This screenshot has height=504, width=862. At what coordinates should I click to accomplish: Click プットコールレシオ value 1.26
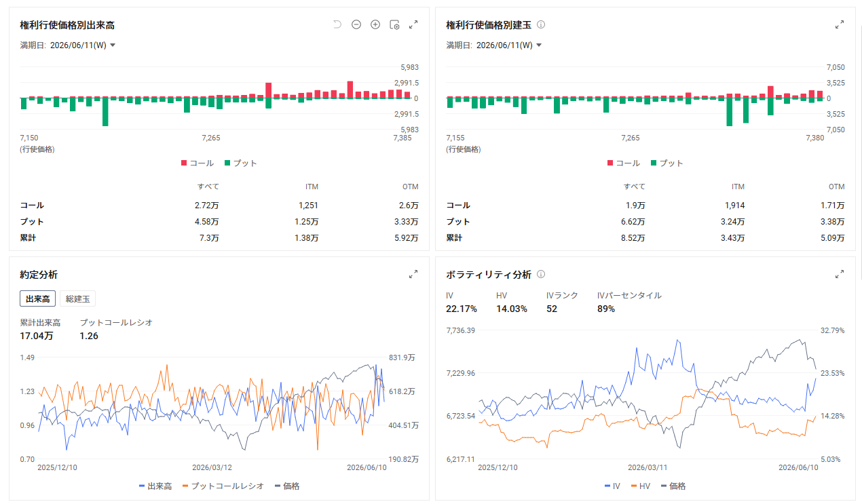coord(89,335)
